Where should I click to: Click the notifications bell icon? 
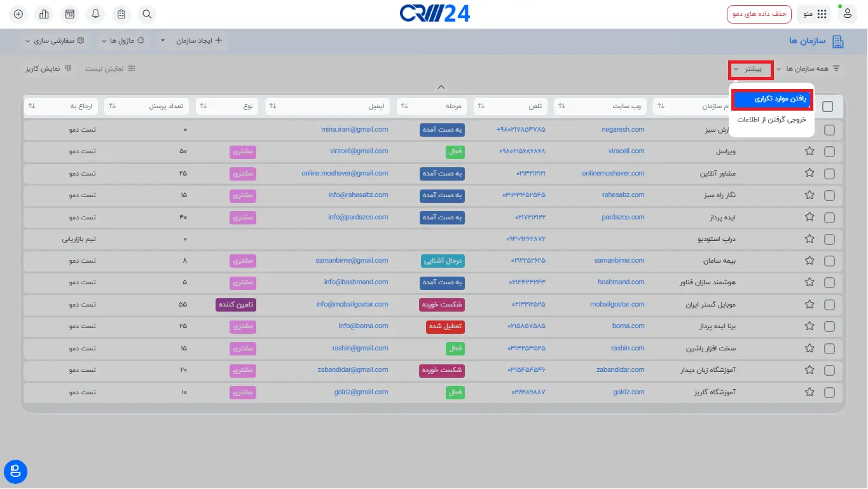[x=95, y=14]
